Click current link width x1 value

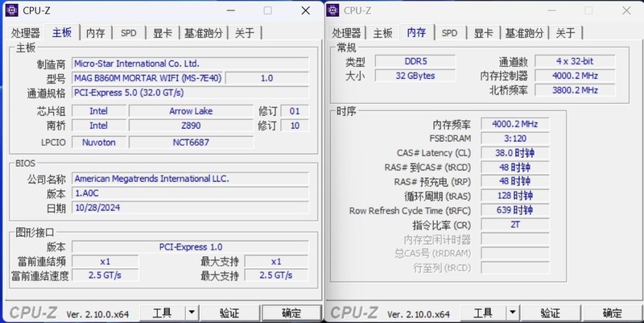click(105, 261)
